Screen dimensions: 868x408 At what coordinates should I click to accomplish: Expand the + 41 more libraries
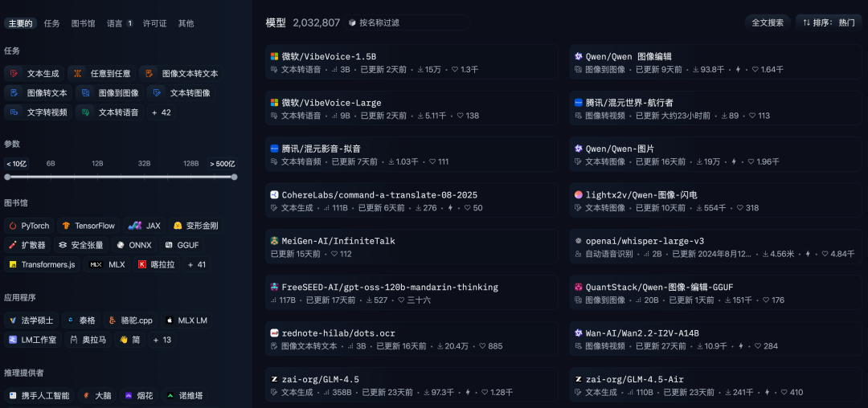pos(197,264)
